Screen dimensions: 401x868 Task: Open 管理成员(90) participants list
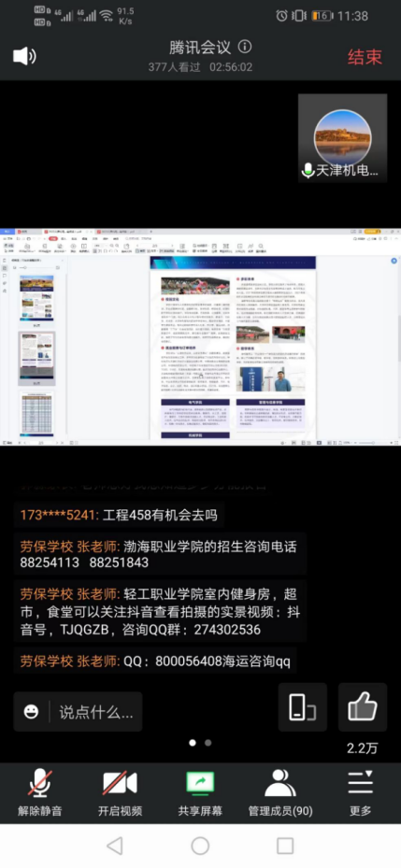point(280,792)
